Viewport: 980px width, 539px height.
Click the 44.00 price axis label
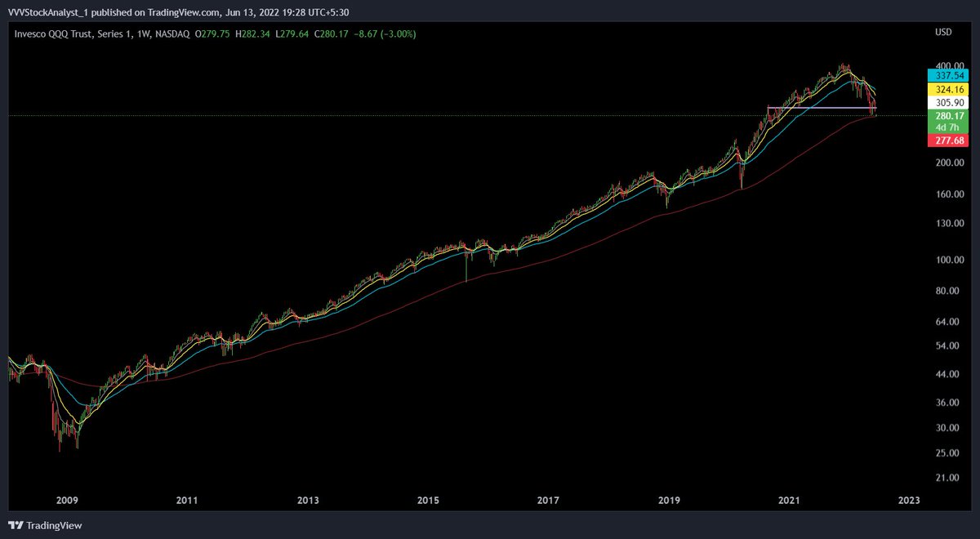pyautogui.click(x=947, y=374)
